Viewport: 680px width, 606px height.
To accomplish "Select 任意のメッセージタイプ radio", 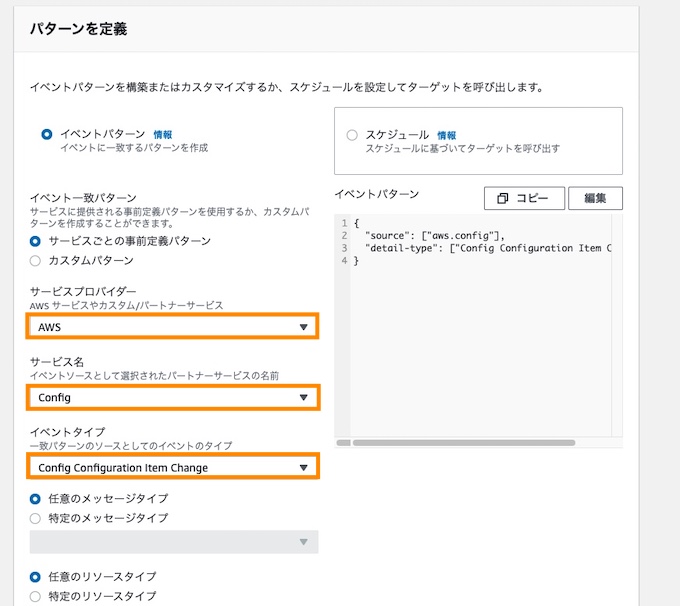I will (35, 499).
